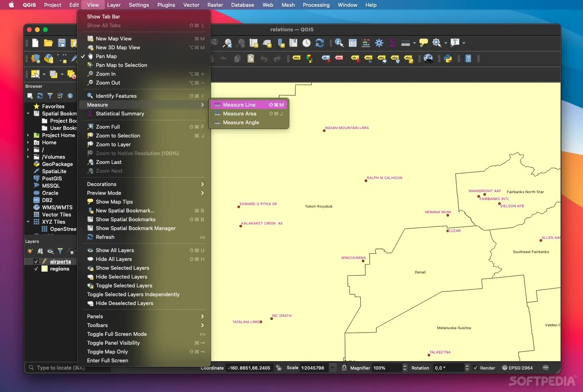583x392 pixels.
Task: Click the Paste Features clipboard icon
Action: point(251,59)
